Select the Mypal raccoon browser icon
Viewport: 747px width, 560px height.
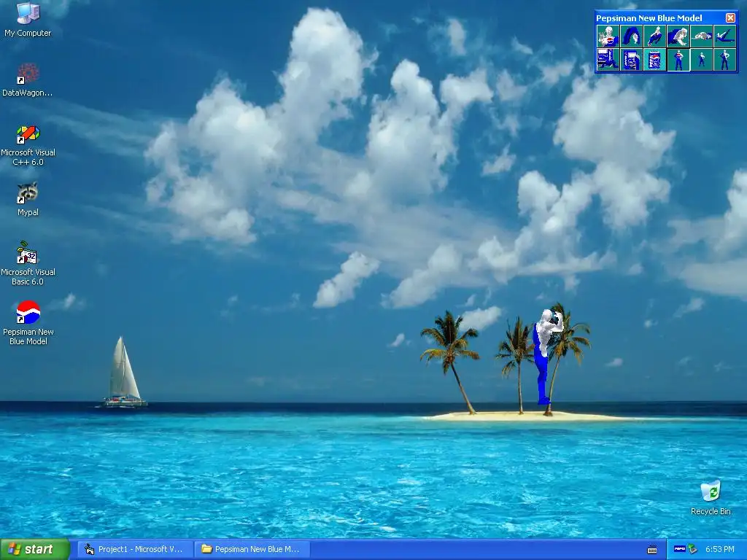28,199
